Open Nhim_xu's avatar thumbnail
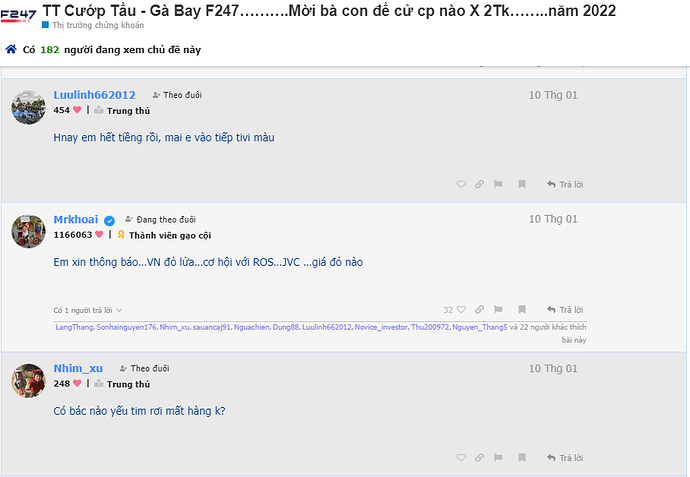The image size is (690, 477). click(29, 380)
